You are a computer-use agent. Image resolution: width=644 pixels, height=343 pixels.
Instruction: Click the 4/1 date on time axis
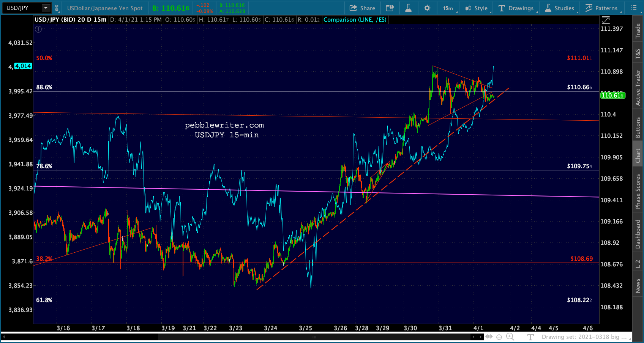[478, 328]
